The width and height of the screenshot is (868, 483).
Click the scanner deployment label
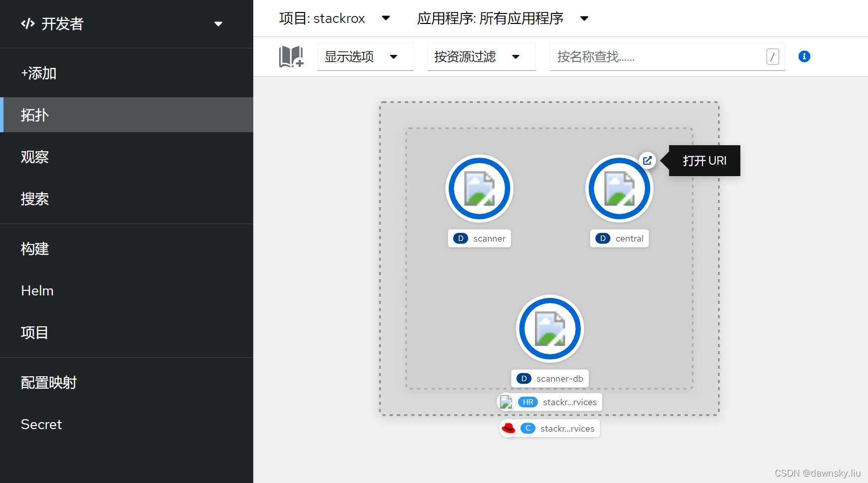click(x=479, y=239)
